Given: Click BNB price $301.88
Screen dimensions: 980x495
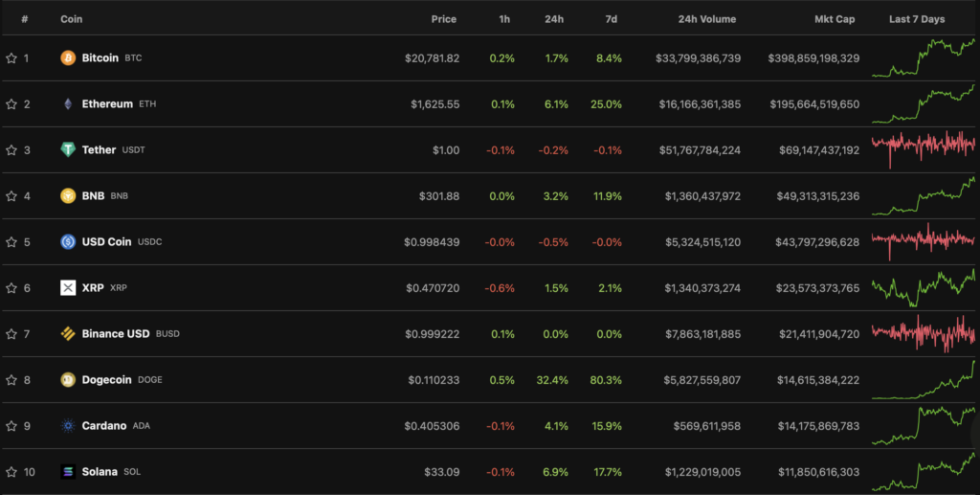Looking at the screenshot, I should click(439, 196).
